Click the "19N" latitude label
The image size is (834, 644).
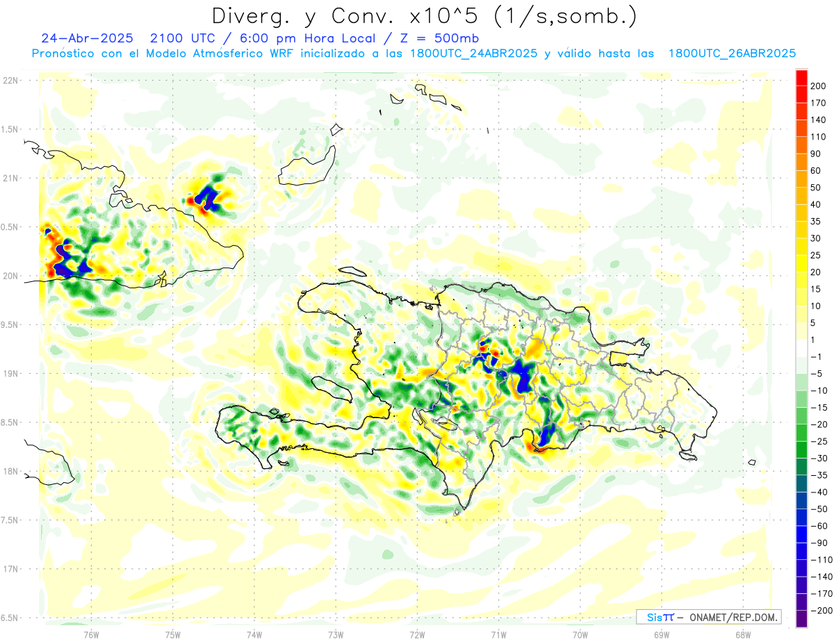pos(10,374)
